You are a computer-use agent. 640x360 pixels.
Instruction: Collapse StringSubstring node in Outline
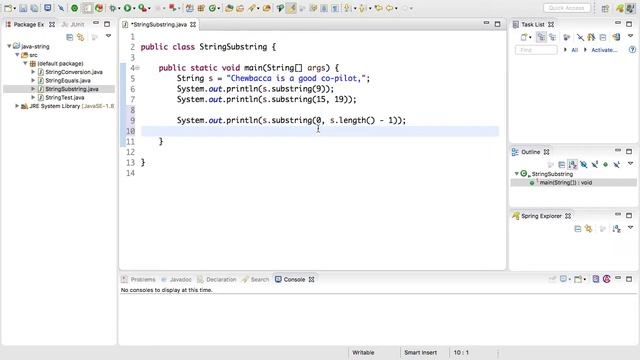(x=516, y=174)
